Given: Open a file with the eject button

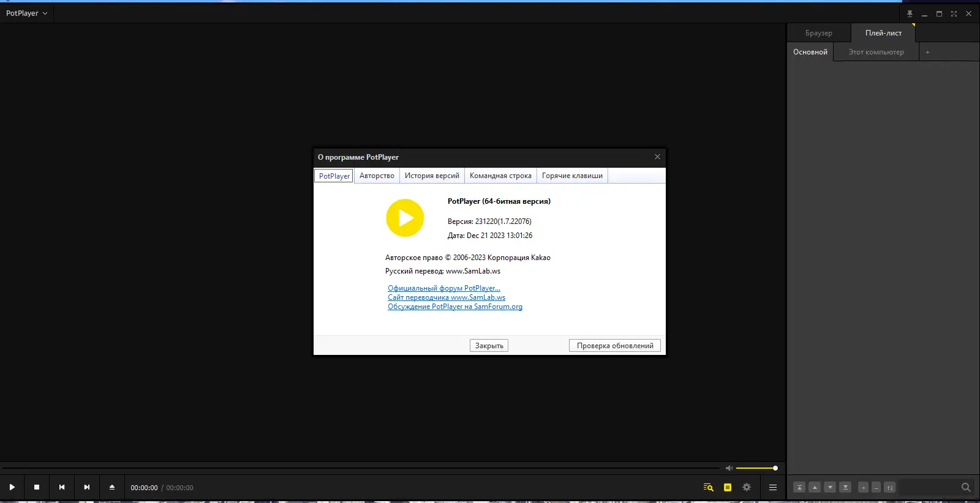Looking at the screenshot, I should 112,487.
